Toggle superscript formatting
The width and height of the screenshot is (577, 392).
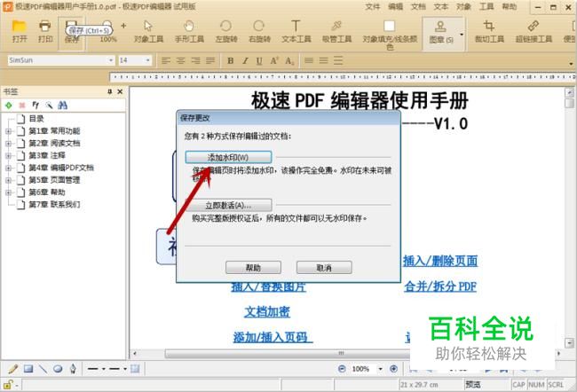click(x=274, y=60)
